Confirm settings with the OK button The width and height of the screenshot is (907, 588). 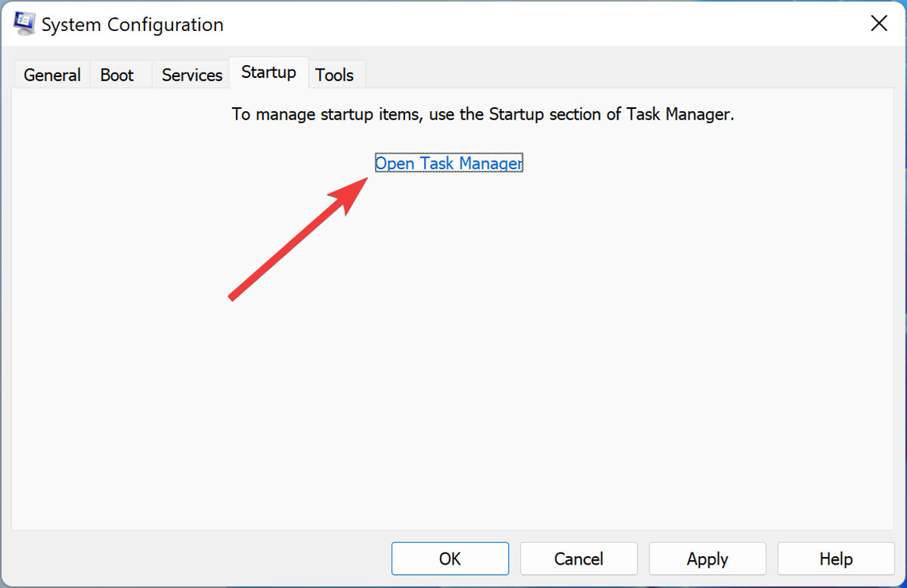pyautogui.click(x=450, y=559)
